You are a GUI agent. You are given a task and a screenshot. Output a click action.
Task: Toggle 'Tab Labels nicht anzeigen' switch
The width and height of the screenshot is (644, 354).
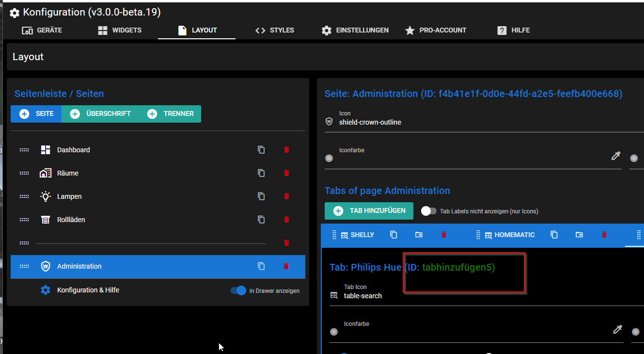click(x=428, y=211)
